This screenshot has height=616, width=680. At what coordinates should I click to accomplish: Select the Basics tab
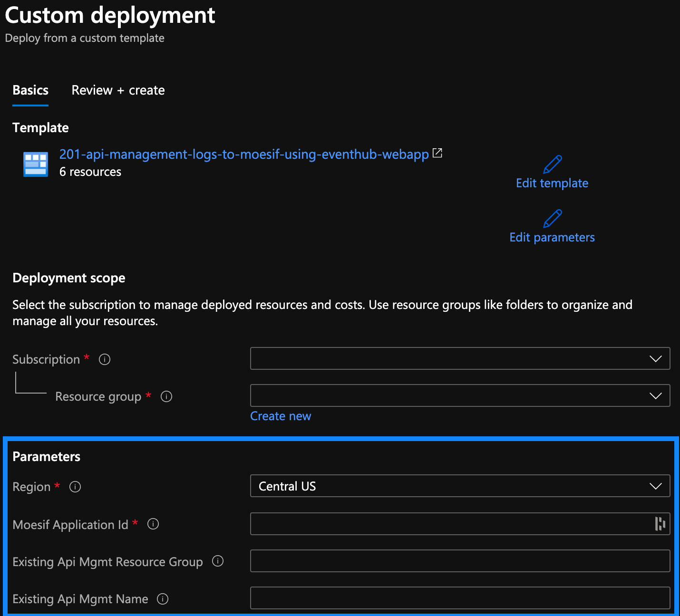point(30,90)
